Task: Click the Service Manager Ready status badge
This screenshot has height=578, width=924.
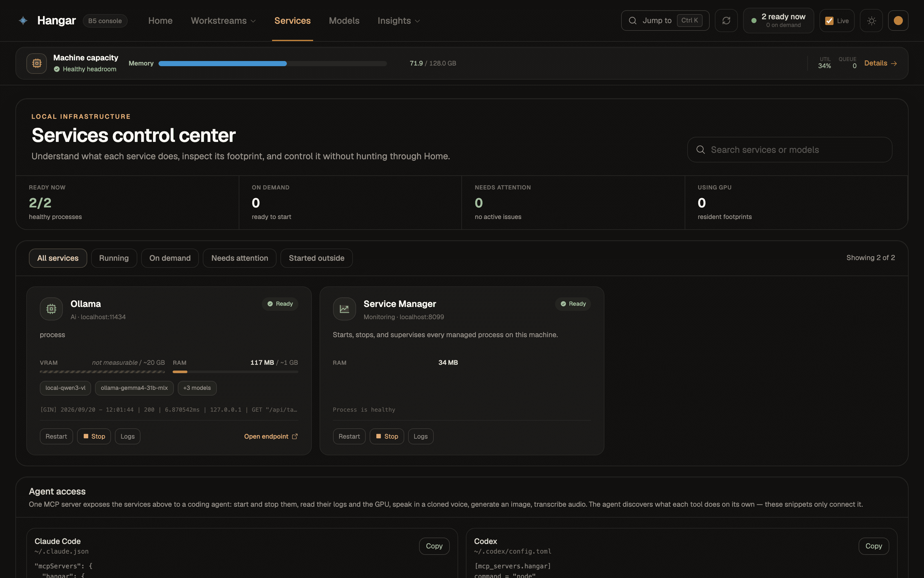Action: (573, 304)
